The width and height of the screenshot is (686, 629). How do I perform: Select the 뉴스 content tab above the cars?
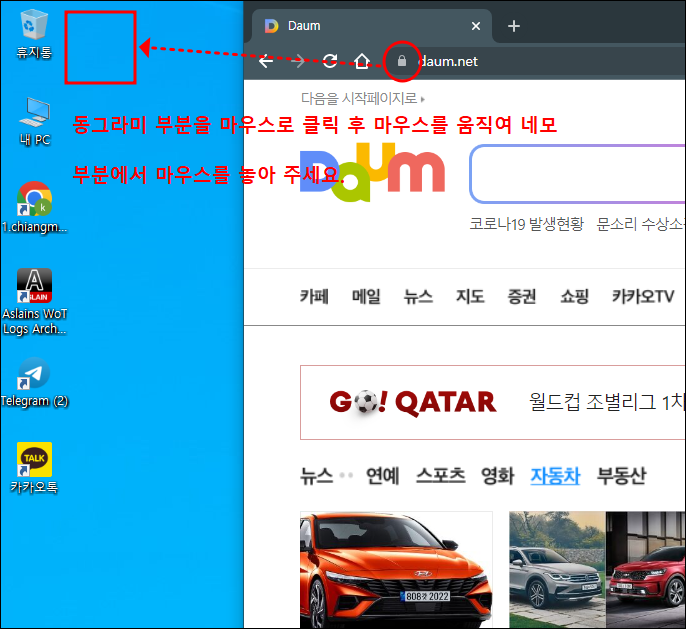pos(316,475)
